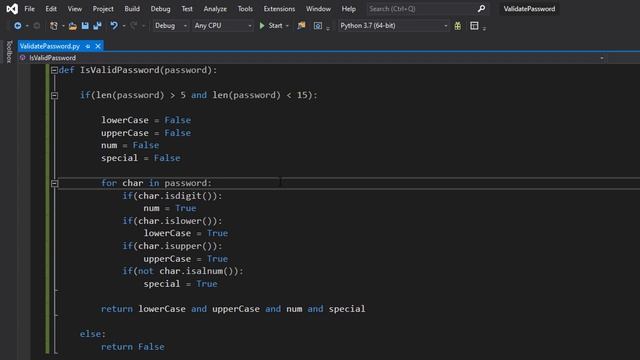Open the Debug configuration dropdown
The width and height of the screenshot is (640, 360).
170,26
